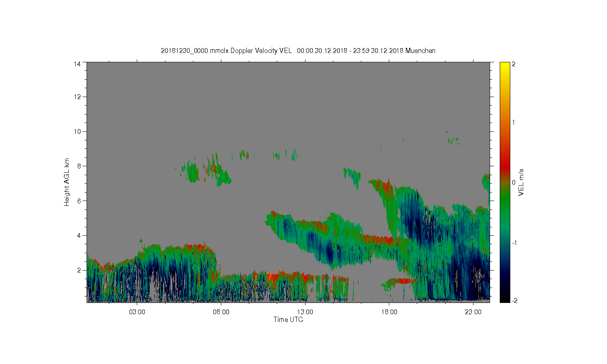Viewport: 607px width, 364px height.
Task: Click the '10' height tick label
Action: coord(77,131)
